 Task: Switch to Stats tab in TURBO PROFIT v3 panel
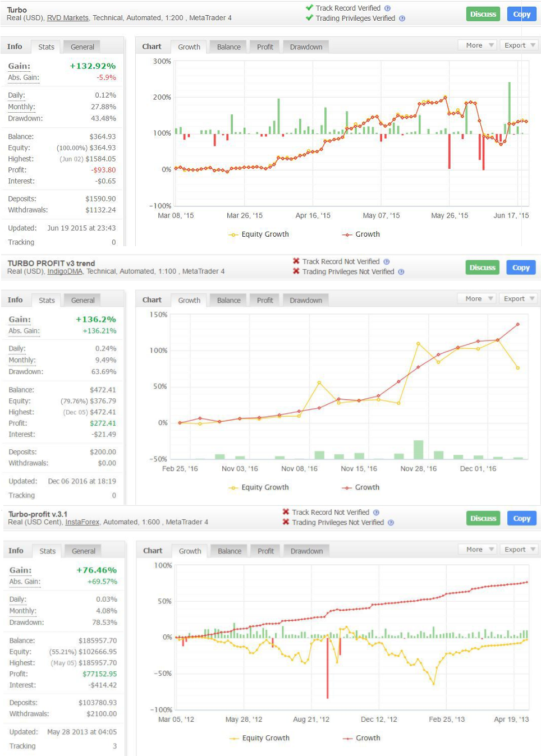tap(47, 301)
